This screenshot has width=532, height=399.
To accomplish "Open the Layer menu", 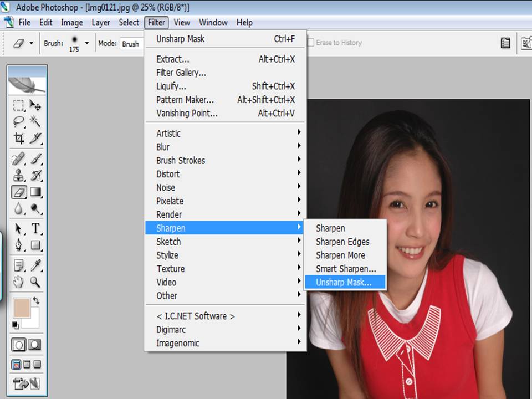I will (101, 22).
